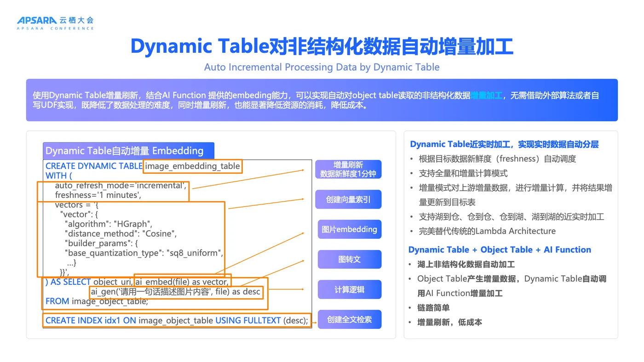
Task: Click the '图片embedding' label box
Action: (x=349, y=229)
